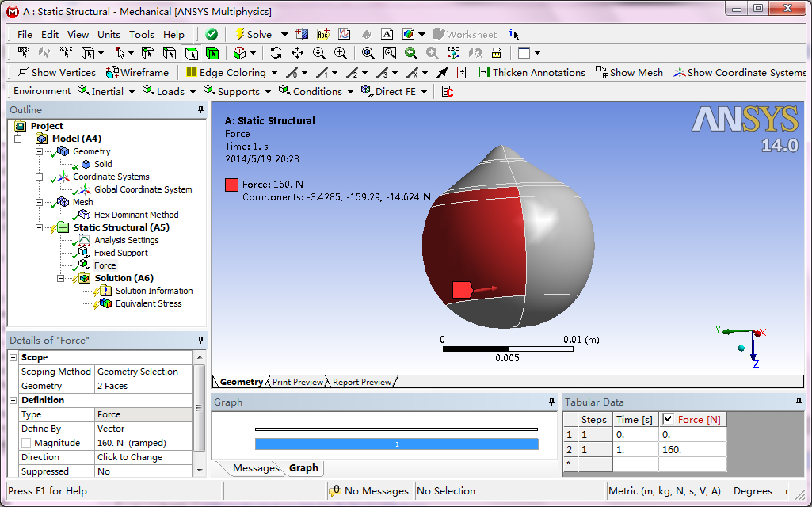This screenshot has width=812, height=507.
Task: Set the Isometric ISO view icon
Action: pyautogui.click(x=453, y=52)
